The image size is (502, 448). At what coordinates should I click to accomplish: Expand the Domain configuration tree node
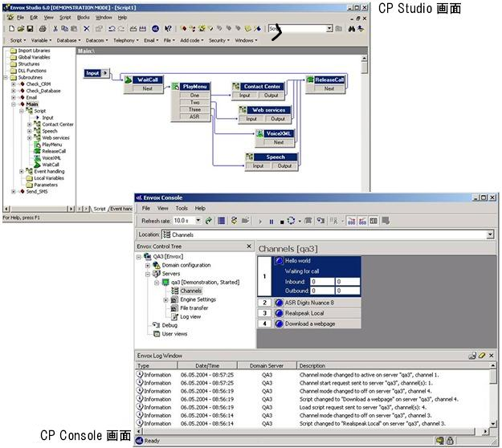tap(148, 265)
